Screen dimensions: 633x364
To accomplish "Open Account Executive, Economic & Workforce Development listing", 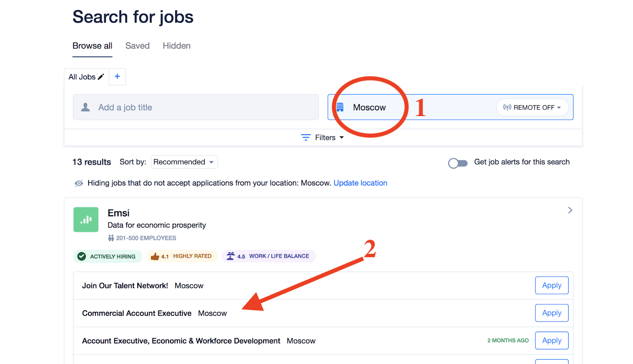I will coord(181,341).
